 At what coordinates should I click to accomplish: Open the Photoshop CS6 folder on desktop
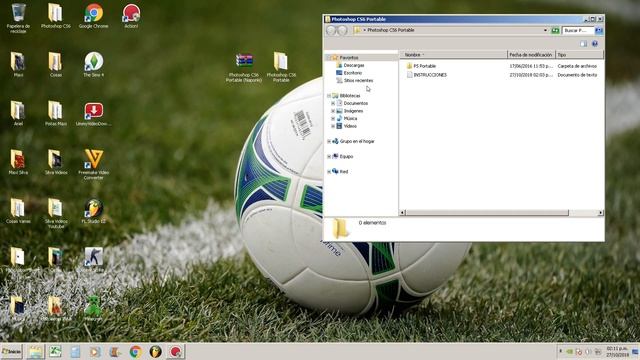pos(56,16)
